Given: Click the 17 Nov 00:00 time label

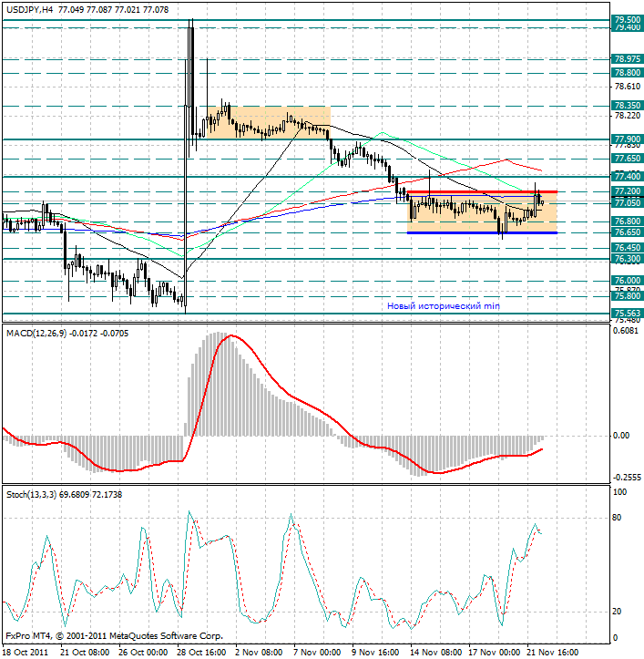Looking at the screenshot, I should pos(494,653).
